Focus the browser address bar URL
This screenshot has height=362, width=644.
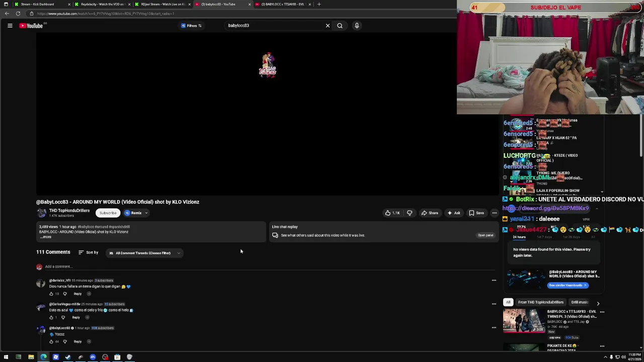105,14
